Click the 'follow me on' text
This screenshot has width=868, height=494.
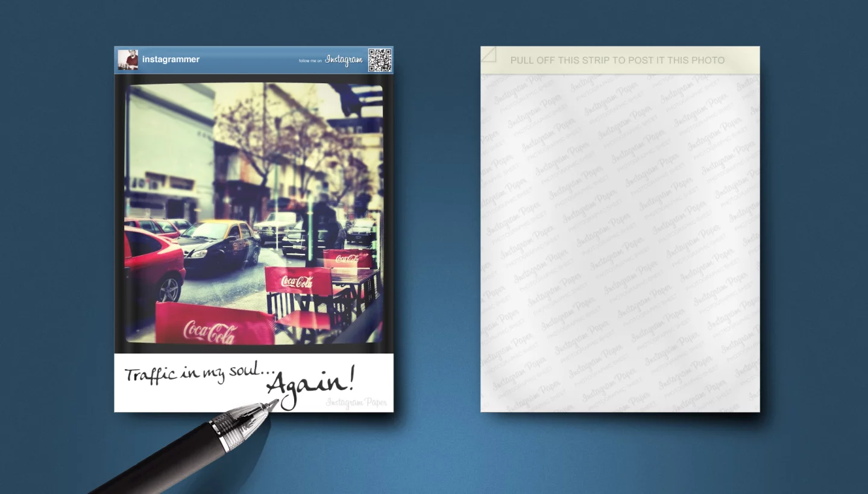pos(310,61)
